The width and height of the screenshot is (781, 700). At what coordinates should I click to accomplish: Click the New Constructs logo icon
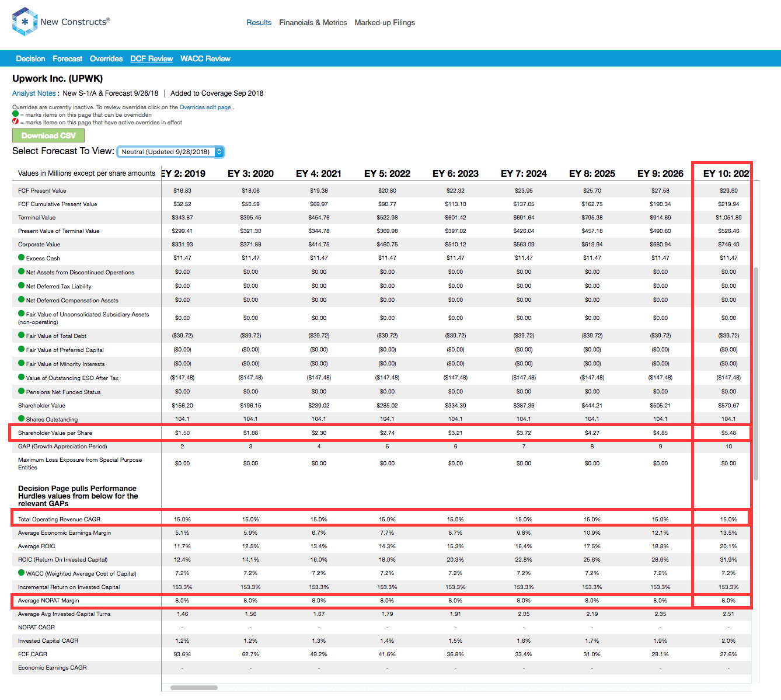[25, 22]
